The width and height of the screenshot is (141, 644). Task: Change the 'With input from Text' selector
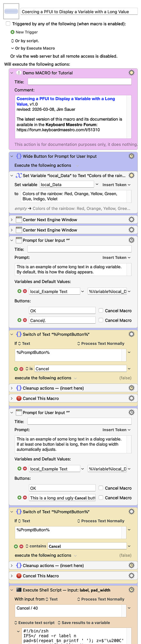point(51,599)
